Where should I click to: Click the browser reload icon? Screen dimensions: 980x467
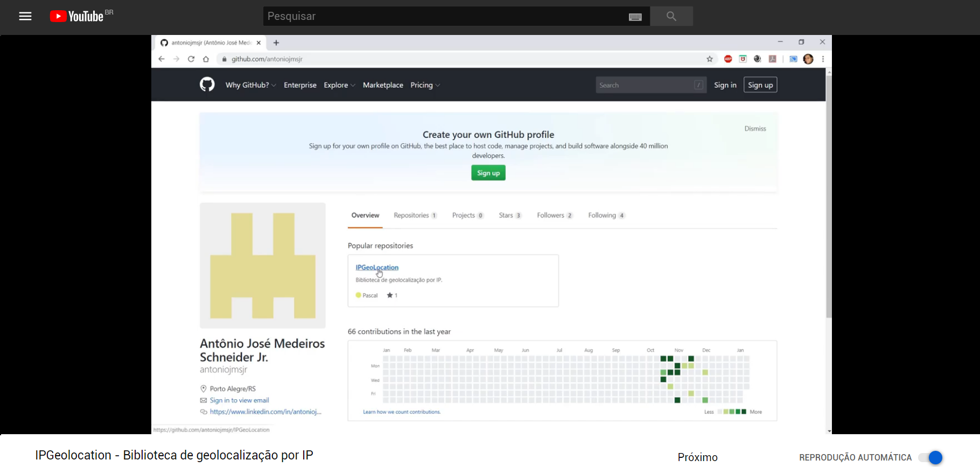click(x=191, y=59)
